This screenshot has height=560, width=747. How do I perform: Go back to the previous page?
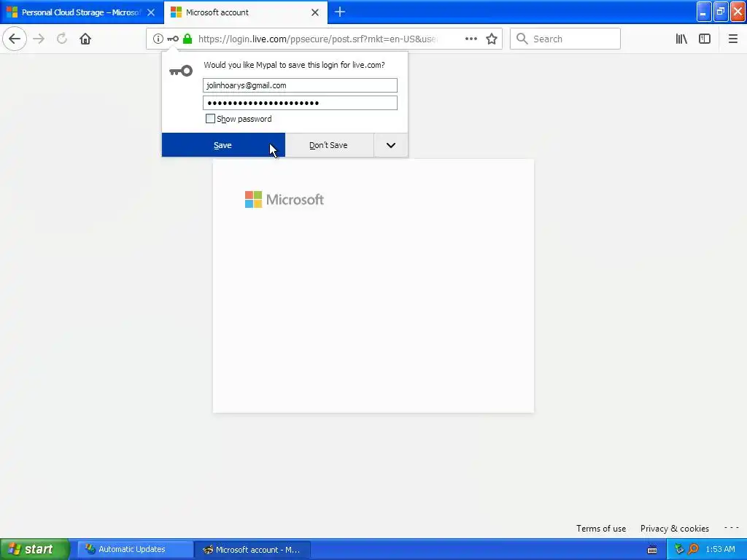[15, 39]
